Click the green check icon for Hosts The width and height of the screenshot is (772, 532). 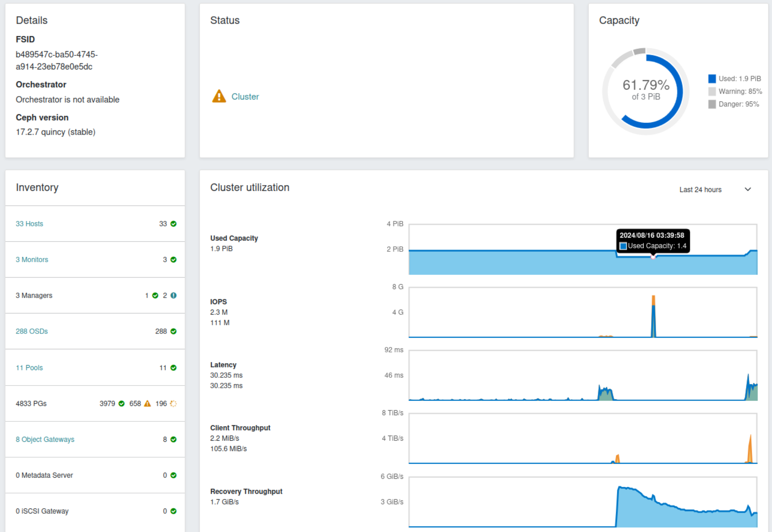pos(174,224)
